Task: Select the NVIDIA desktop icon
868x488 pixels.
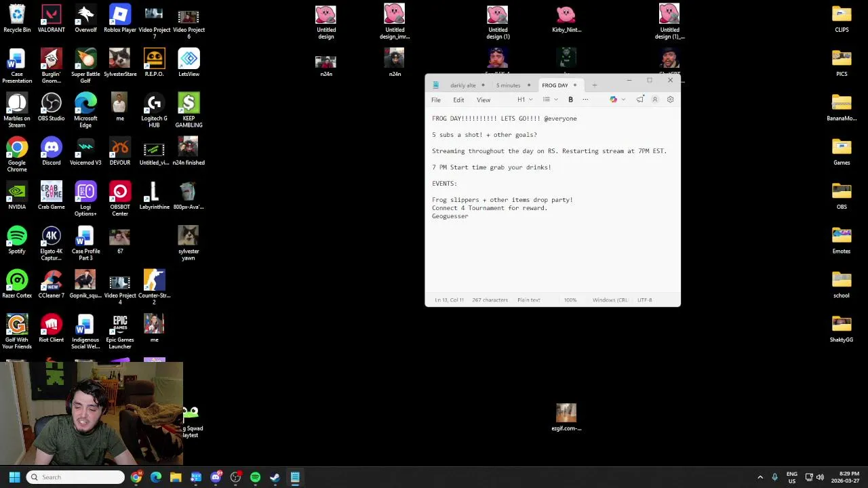Action: (17, 197)
